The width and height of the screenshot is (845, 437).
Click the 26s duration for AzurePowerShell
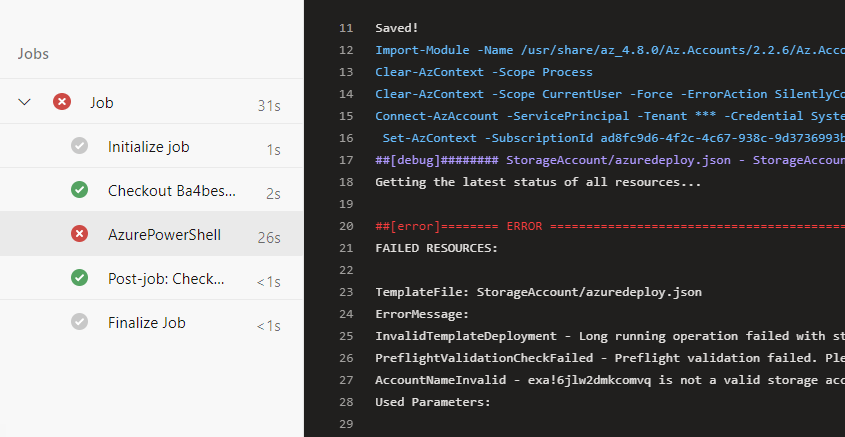pyautogui.click(x=269, y=238)
